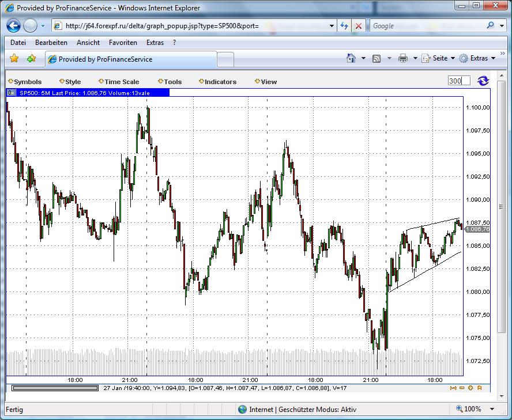Stop loading with the red X button
This screenshot has height=420, width=512.
(x=358, y=26)
